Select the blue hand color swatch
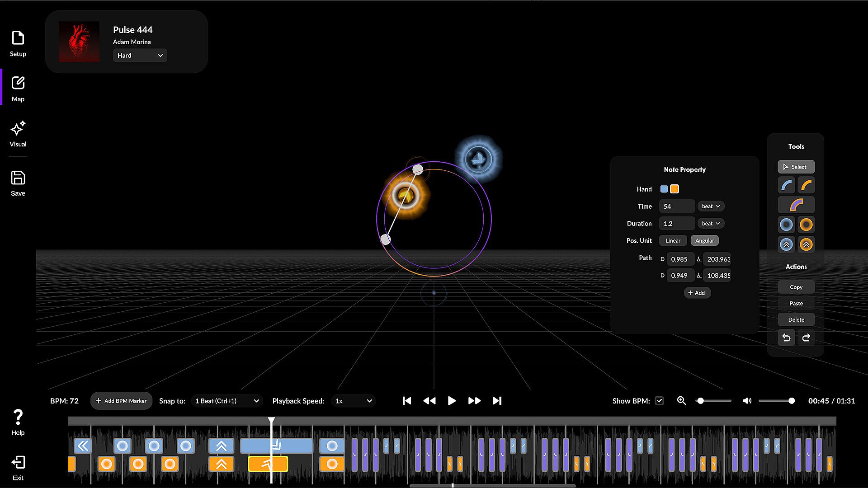This screenshot has height=488, width=868. (x=664, y=189)
